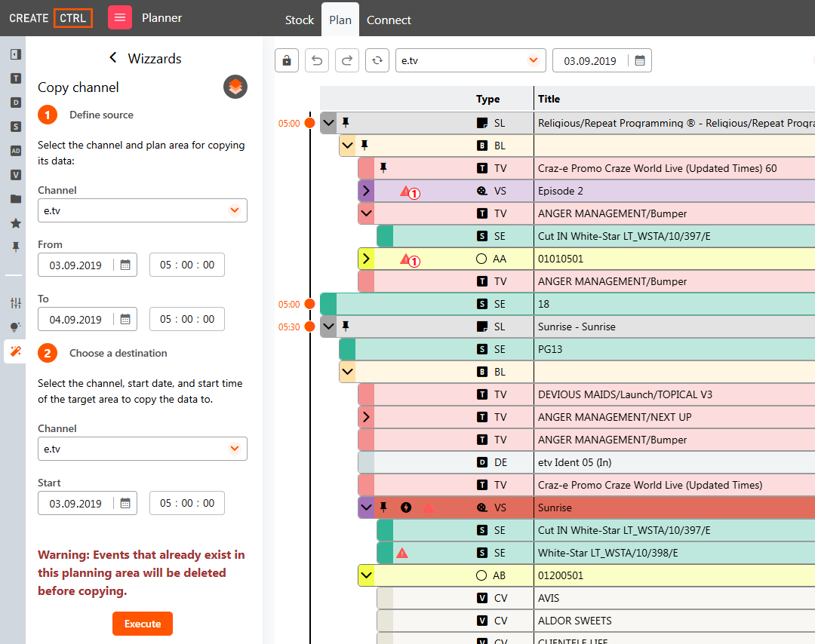This screenshot has height=644, width=815.
Task: Open the To date calendar picker
Action: pos(125,320)
